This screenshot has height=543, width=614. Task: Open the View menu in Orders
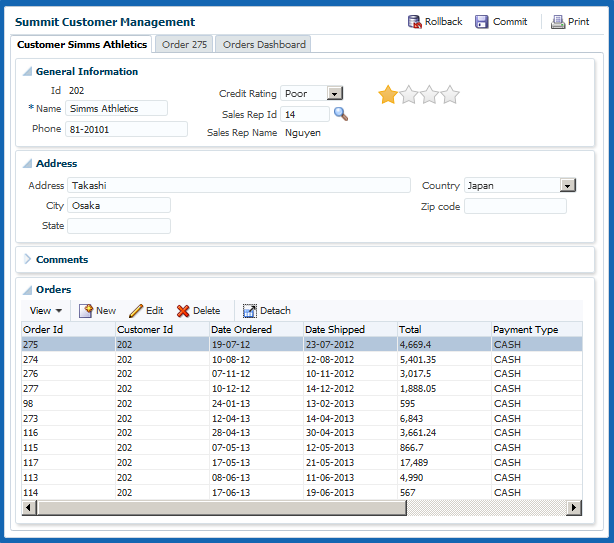pos(46,311)
